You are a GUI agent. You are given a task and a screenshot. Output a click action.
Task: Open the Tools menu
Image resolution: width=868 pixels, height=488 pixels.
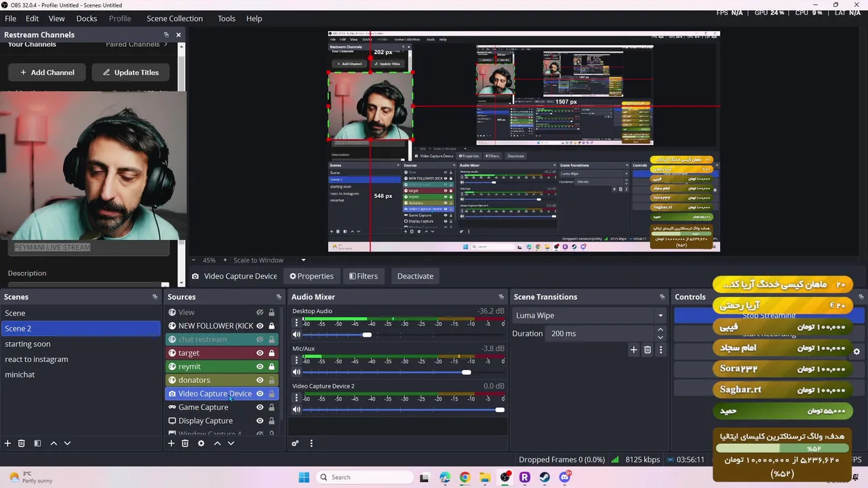(x=226, y=18)
